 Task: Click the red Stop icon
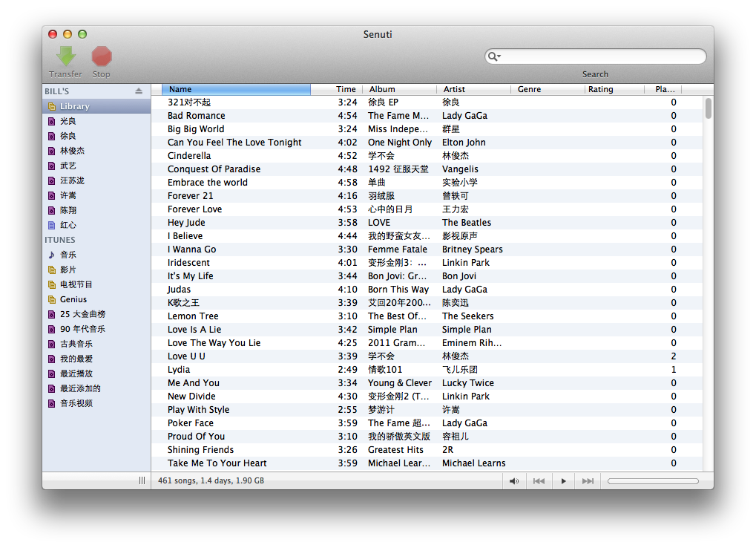[x=102, y=56]
